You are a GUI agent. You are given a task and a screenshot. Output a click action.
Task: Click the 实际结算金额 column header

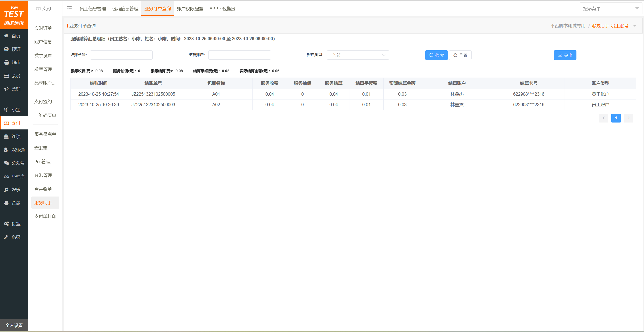click(402, 83)
